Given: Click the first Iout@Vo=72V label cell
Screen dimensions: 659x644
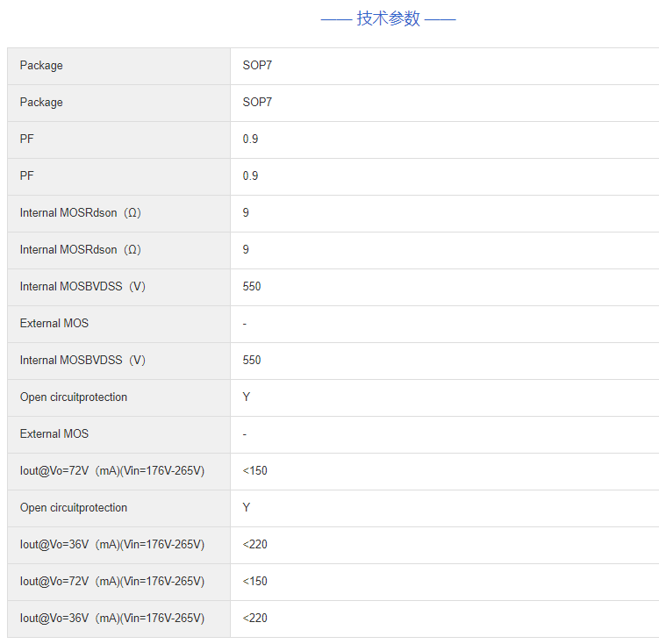Looking at the screenshot, I should (112, 471).
